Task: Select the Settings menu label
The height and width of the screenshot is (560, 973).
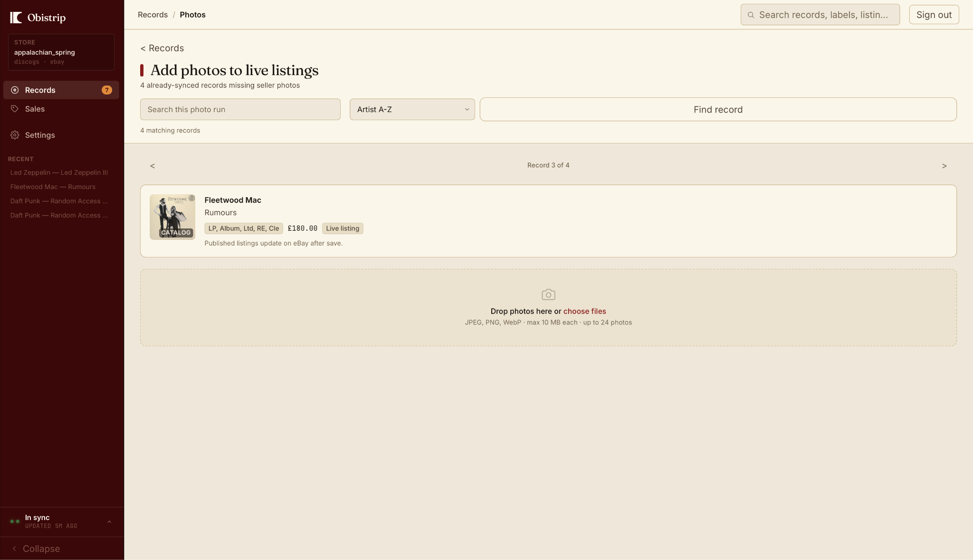Action: tap(40, 135)
